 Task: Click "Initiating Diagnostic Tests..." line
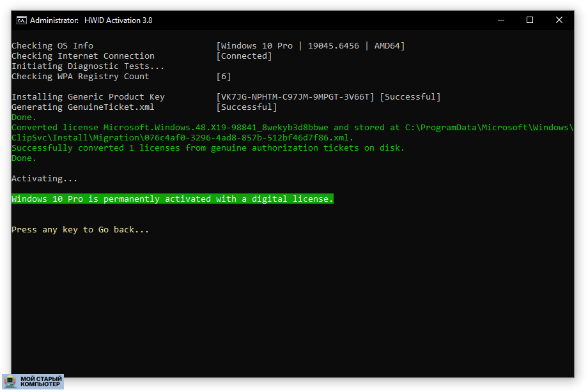pos(88,66)
